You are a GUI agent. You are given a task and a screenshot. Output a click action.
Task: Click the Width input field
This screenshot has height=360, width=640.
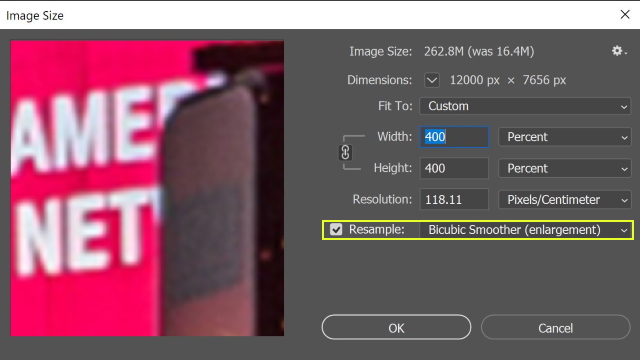[x=454, y=137]
